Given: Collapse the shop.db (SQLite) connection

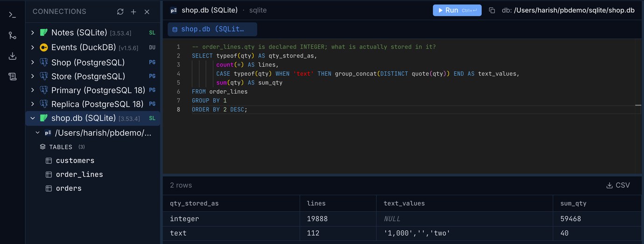Looking at the screenshot, I should pos(32,118).
